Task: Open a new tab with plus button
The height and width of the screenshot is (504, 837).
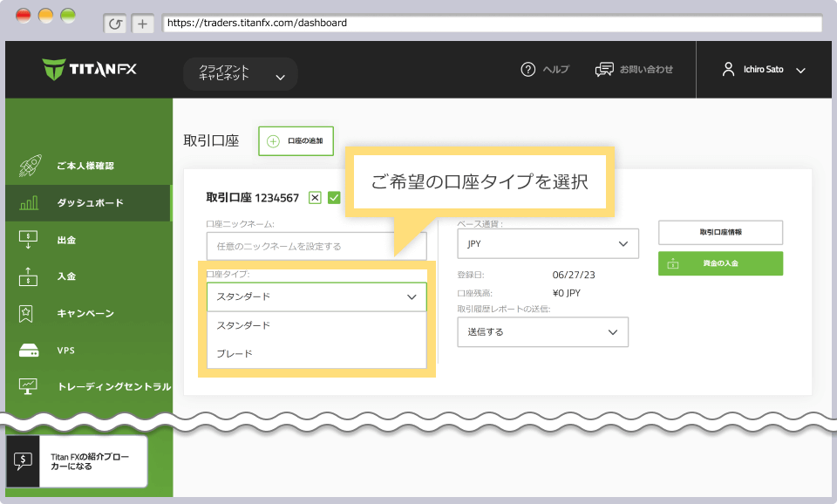Action: coord(142,24)
